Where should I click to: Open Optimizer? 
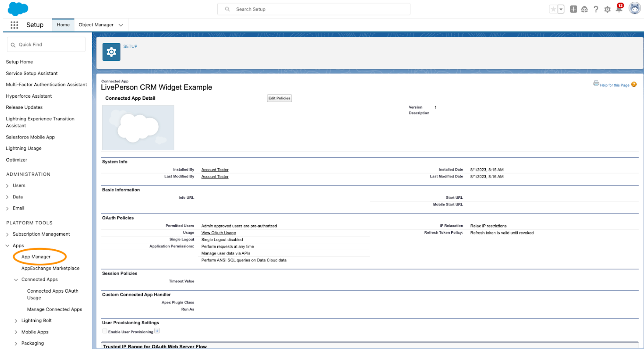[x=17, y=160]
